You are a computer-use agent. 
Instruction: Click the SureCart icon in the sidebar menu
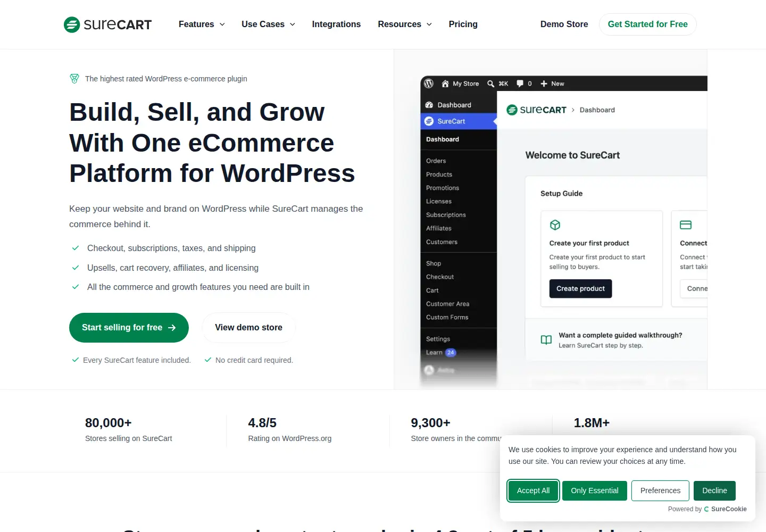click(x=429, y=121)
